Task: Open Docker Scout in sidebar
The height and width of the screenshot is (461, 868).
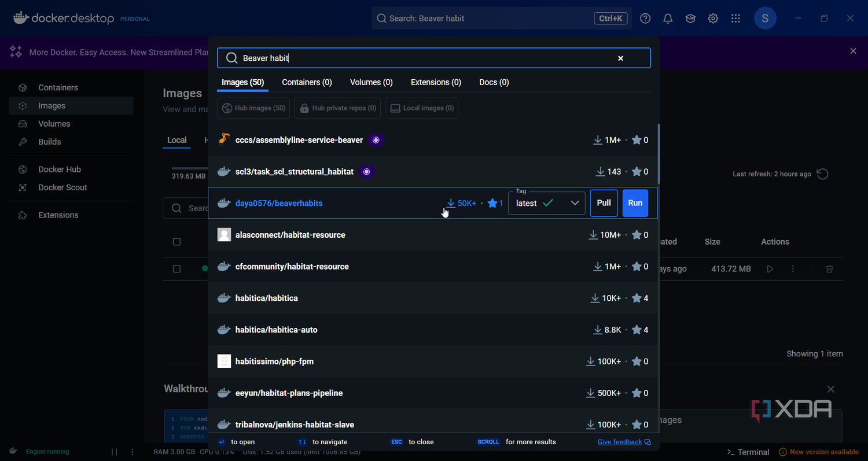Action: (71, 187)
